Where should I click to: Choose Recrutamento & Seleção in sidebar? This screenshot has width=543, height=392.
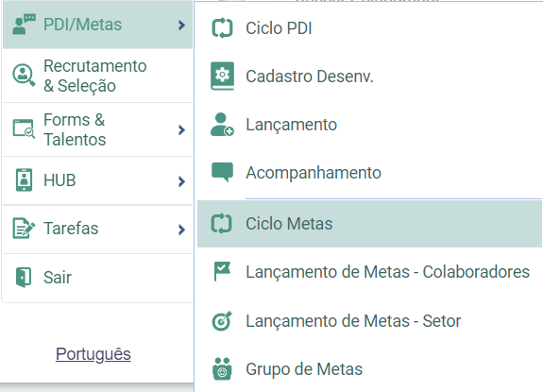(x=97, y=76)
